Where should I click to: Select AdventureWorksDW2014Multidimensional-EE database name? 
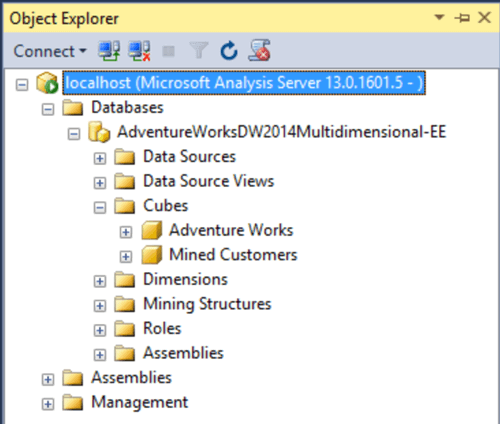click(282, 132)
